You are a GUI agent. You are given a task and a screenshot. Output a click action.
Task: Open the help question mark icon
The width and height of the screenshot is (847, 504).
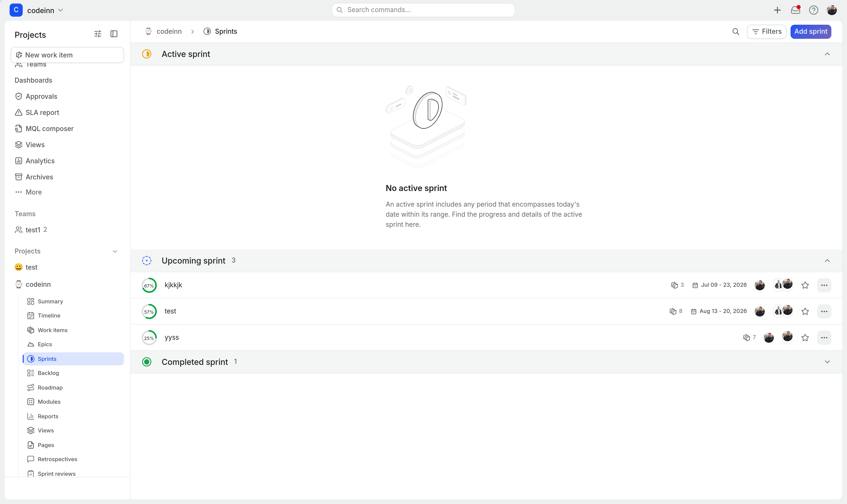point(813,10)
